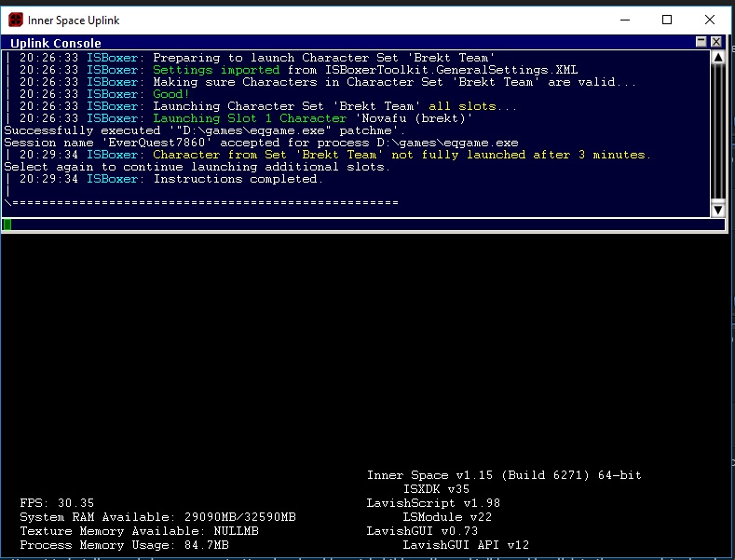Click the console vertical scrollbar track
735x560 pixels.
coord(717,133)
